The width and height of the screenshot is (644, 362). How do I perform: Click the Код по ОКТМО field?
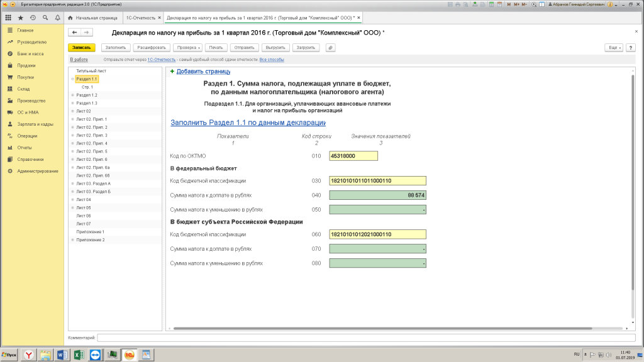point(353,156)
